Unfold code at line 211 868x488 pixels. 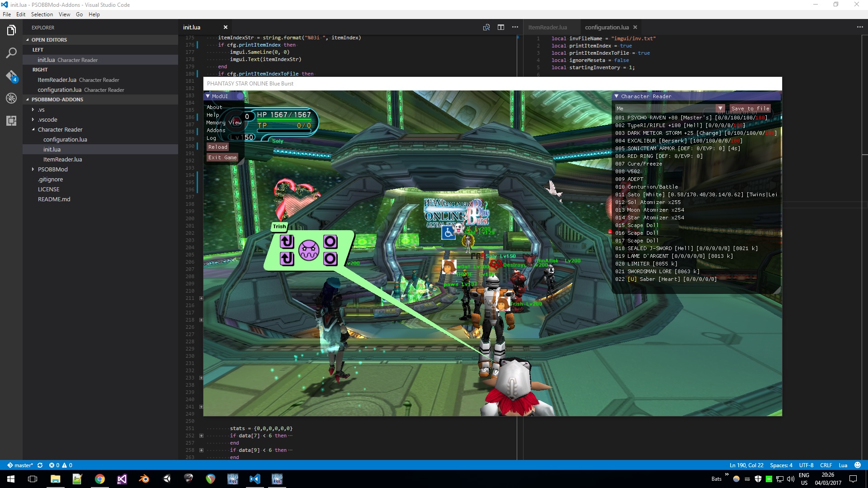tap(201, 298)
